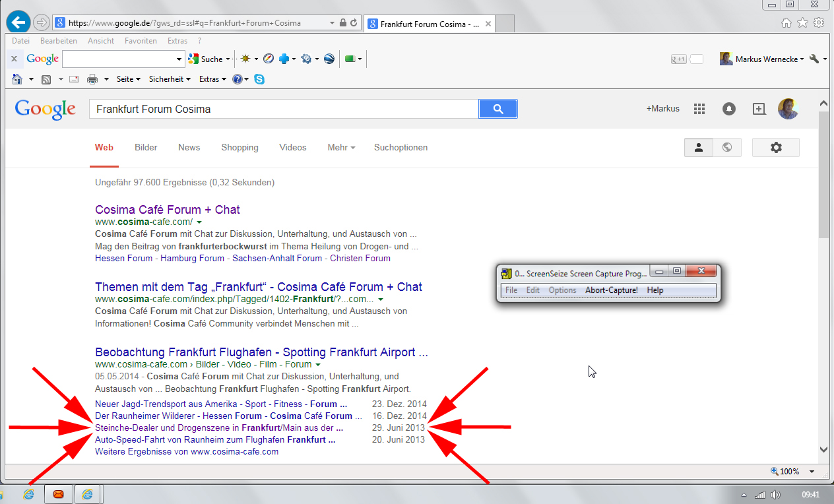Open the Datei menu
The width and height of the screenshot is (834, 504).
(20, 41)
